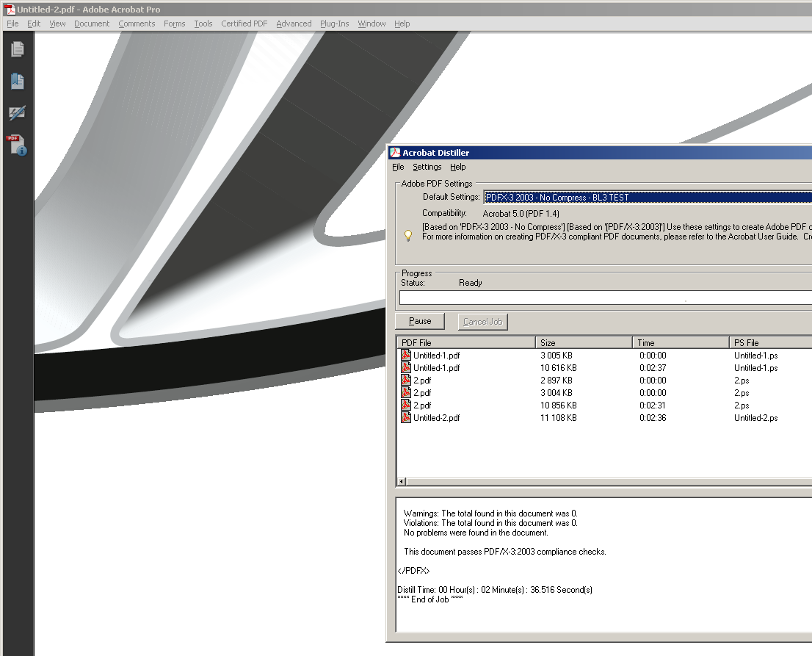Screen dimensions: 812x656
Task: Open the Distiller Help menu
Action: [458, 167]
